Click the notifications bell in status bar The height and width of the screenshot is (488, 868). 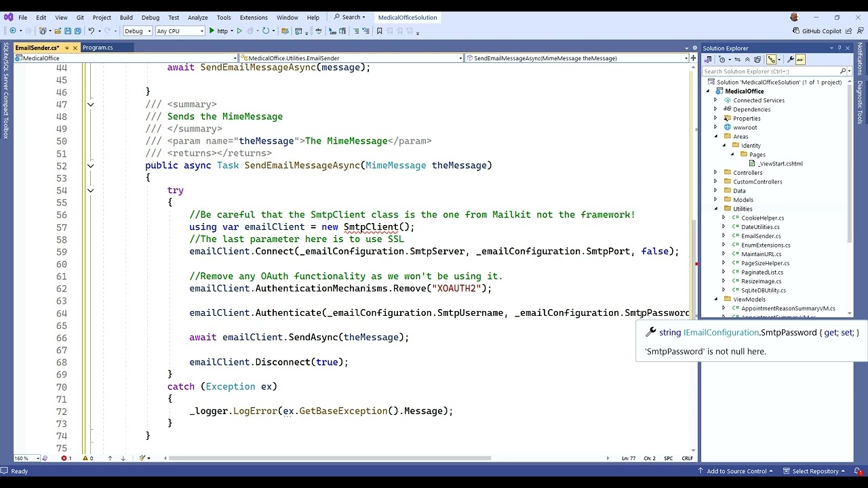pyautogui.click(x=858, y=471)
